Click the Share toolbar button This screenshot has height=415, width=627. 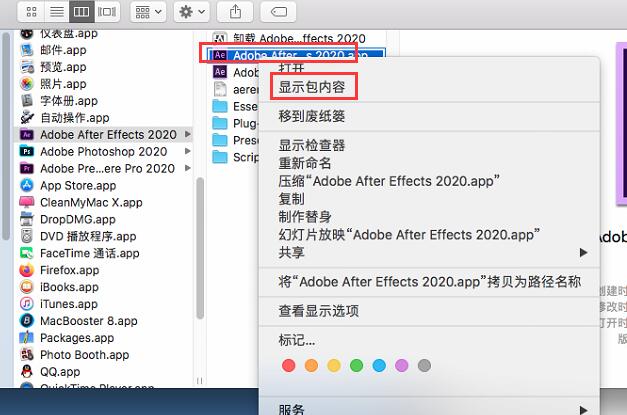pyautogui.click(x=235, y=12)
